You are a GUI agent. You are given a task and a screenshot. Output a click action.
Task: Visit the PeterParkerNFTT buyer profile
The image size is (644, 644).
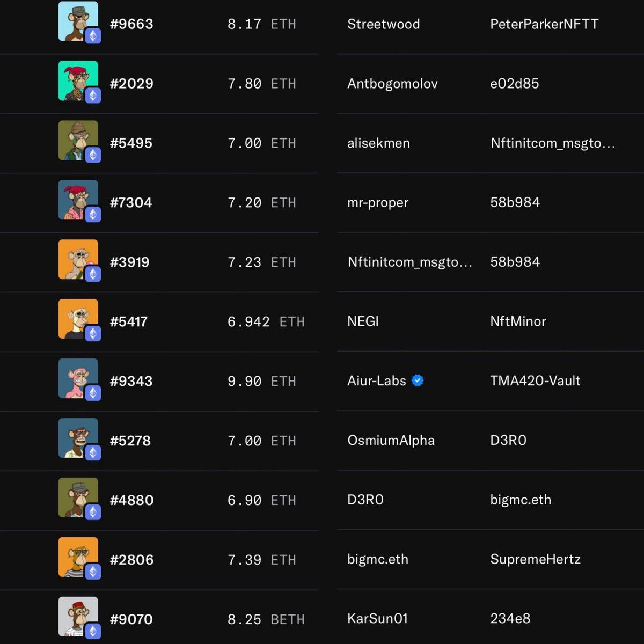(544, 24)
